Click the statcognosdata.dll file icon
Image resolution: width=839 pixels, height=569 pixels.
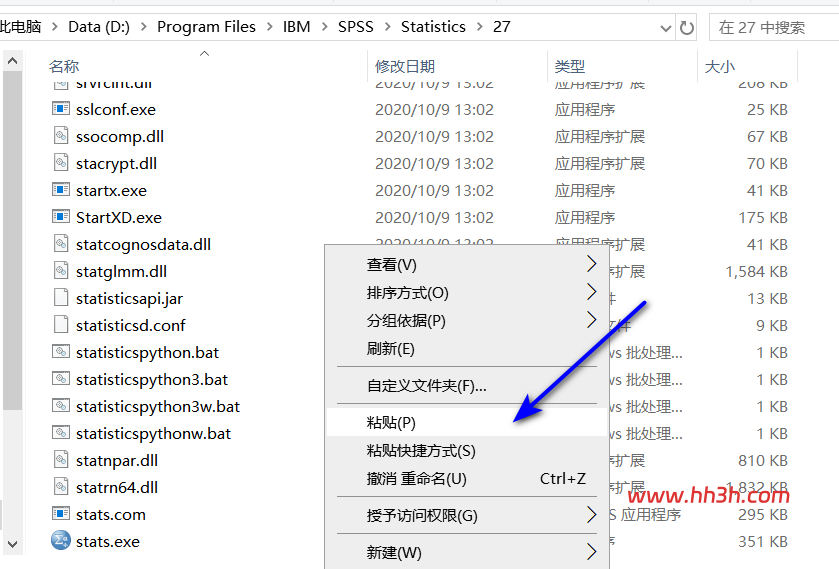click(x=61, y=244)
